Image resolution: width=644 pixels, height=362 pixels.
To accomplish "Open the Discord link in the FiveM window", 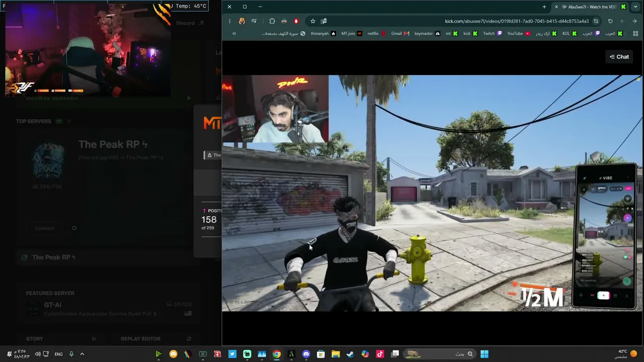I will tap(190, 23).
